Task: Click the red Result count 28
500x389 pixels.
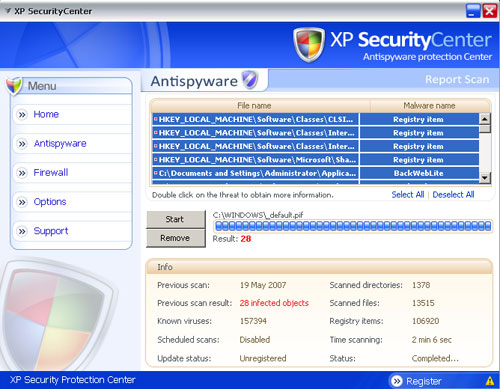Action: coord(246,239)
